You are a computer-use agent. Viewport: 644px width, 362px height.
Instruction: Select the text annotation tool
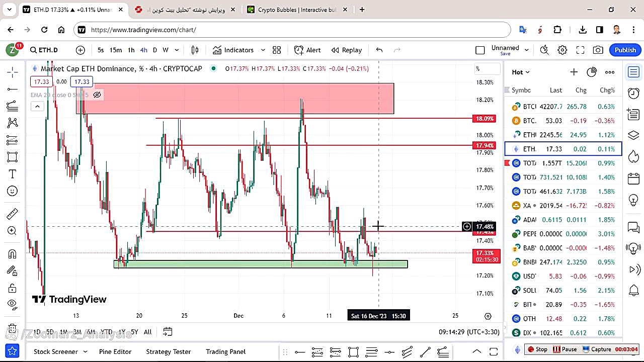click(x=13, y=174)
